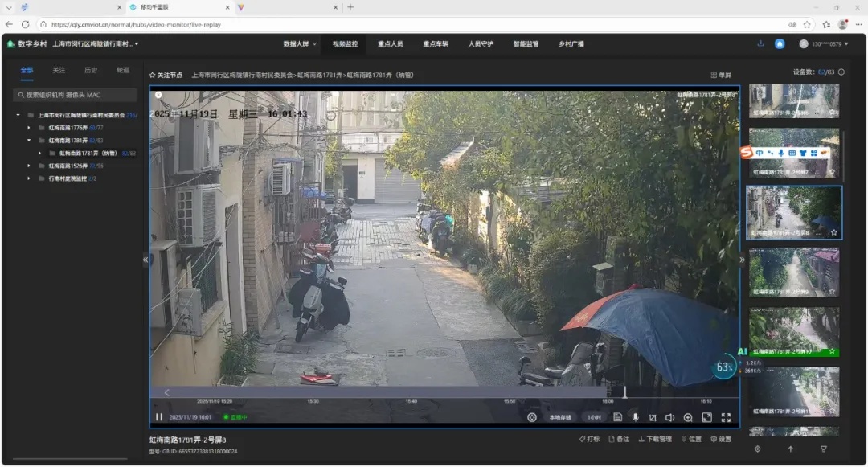The width and height of the screenshot is (868, 467).
Task: Mute the video speaker volume icon
Action: (x=669, y=417)
